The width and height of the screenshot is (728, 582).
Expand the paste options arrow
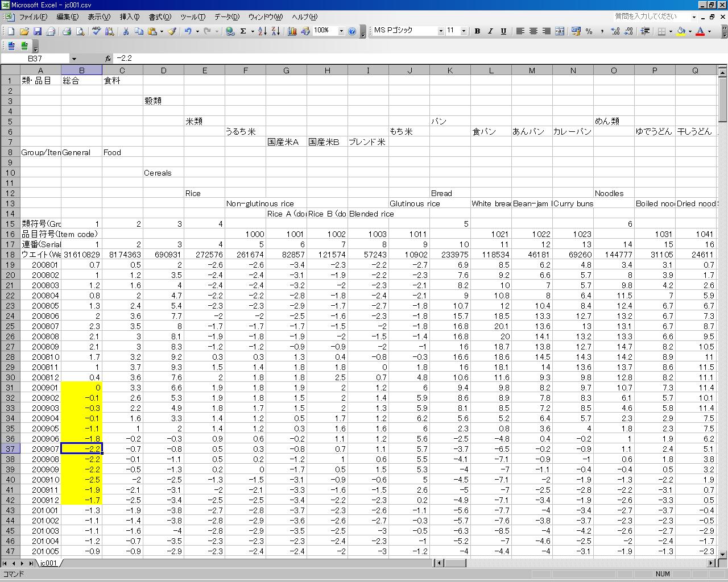[x=162, y=31]
